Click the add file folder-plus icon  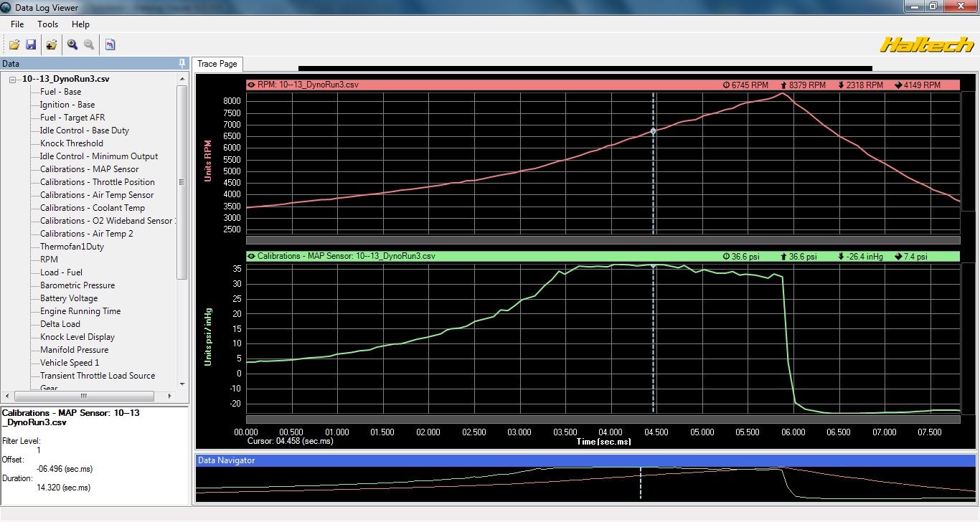tap(51, 44)
